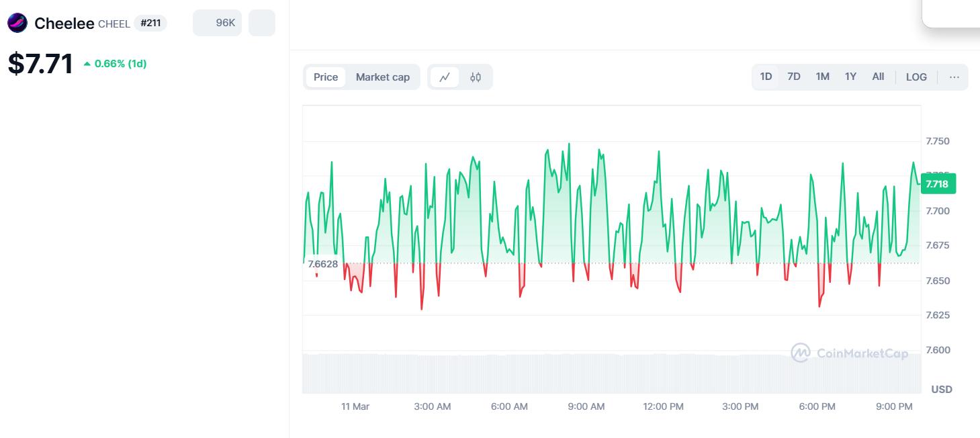Click the #211 rank badge
Viewport: 980px width, 438px height.
(150, 23)
